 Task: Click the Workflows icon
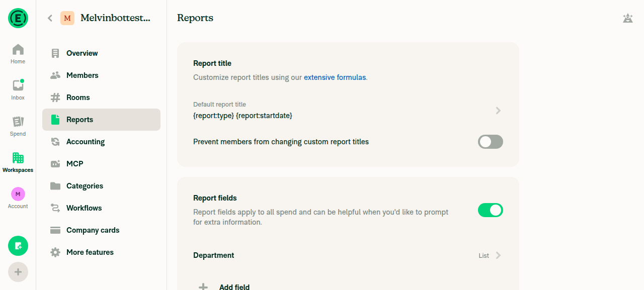(55, 208)
